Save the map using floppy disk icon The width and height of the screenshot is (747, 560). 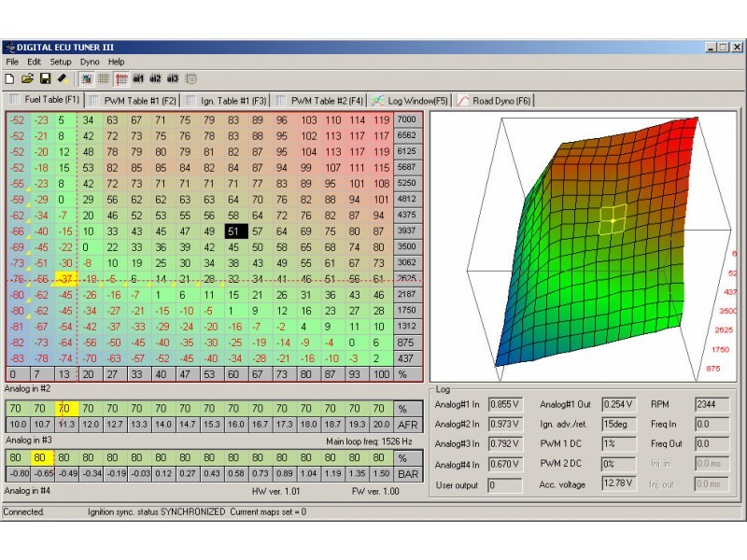click(45, 78)
